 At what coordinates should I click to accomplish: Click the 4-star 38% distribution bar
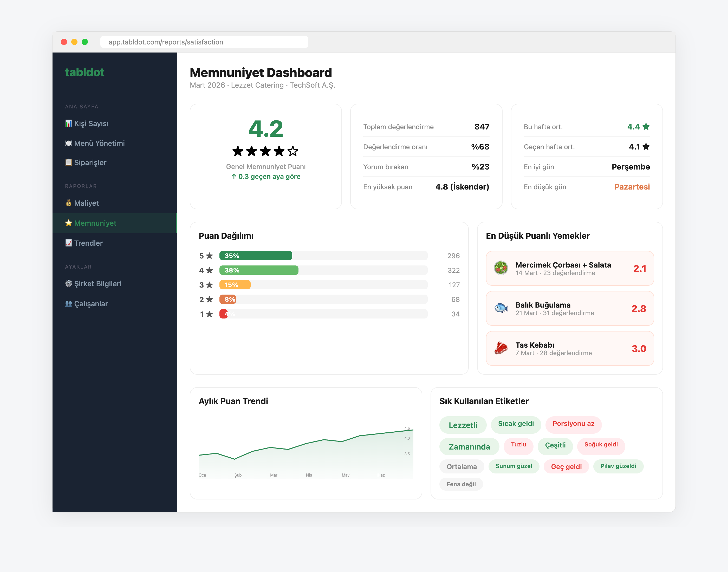(x=258, y=270)
